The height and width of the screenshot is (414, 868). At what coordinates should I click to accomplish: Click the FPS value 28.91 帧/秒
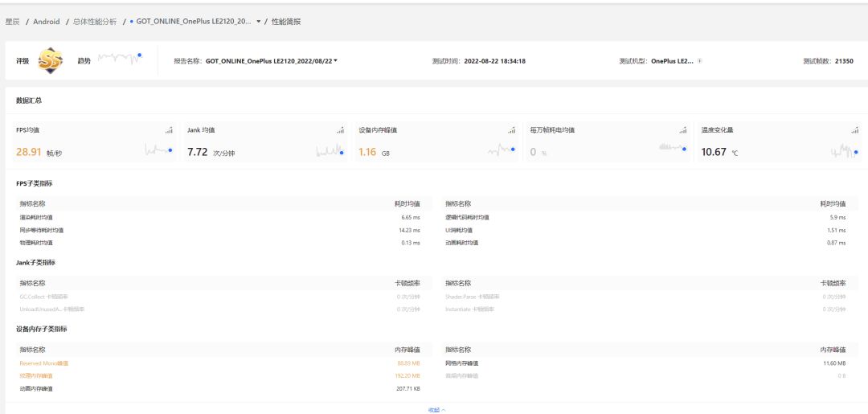click(39, 152)
